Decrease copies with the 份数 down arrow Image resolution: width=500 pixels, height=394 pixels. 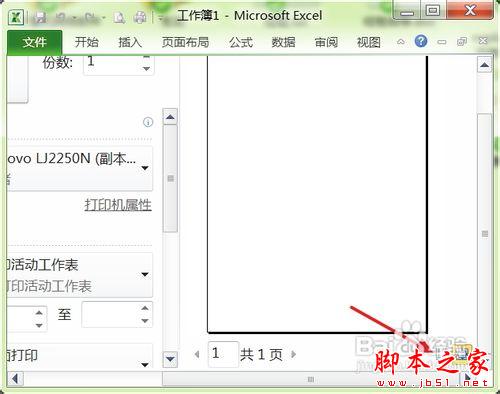(x=146, y=69)
